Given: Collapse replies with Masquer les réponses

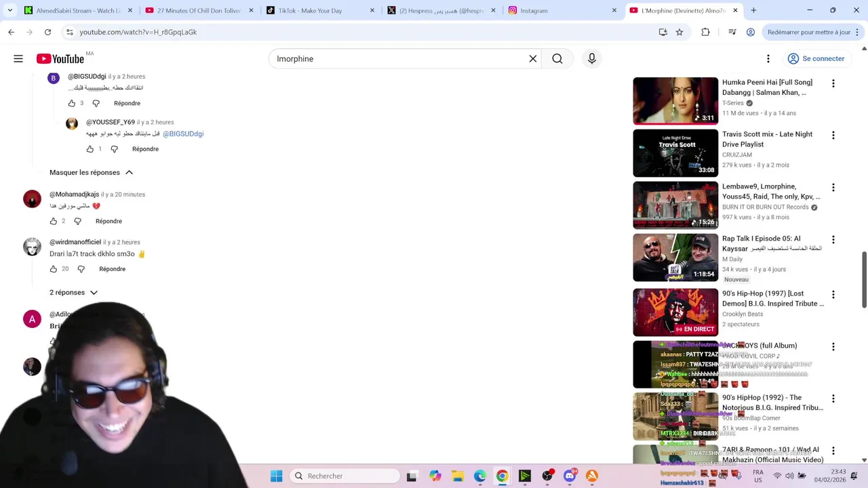Looking at the screenshot, I should [92, 172].
